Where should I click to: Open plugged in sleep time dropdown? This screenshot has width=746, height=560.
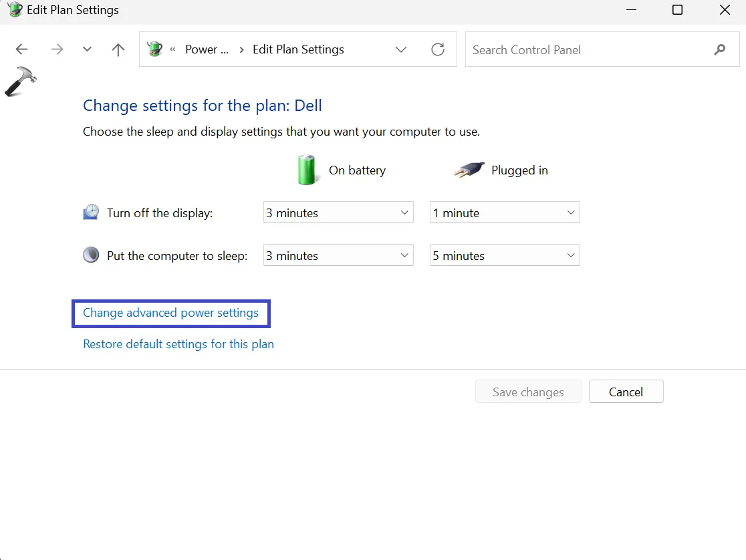(x=505, y=256)
